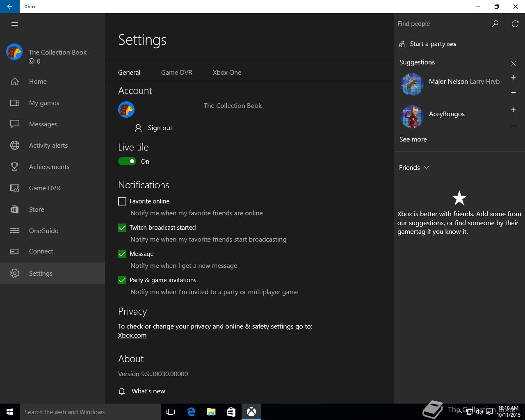525x420 pixels.
Task: Select the My games label in the sidebar
Action: (x=44, y=103)
